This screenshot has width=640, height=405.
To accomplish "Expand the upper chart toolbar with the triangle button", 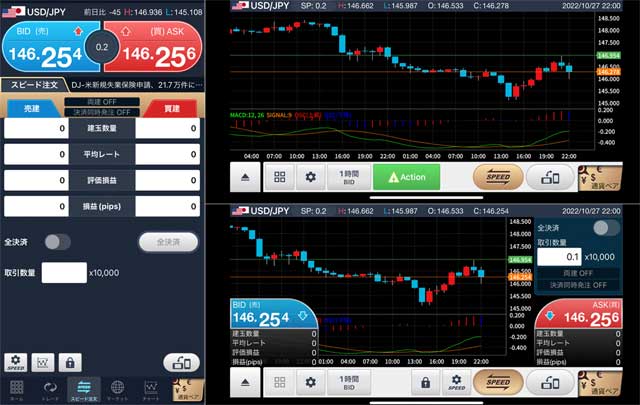I will (x=246, y=177).
